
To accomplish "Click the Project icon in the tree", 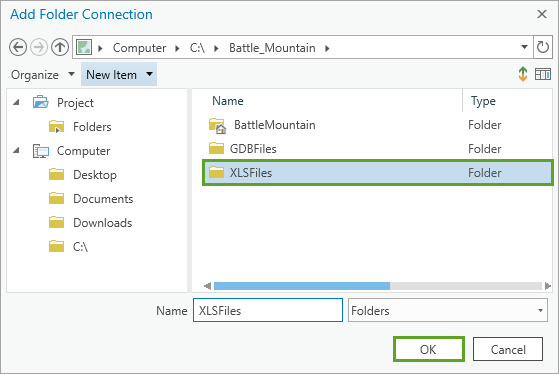I will [x=41, y=102].
